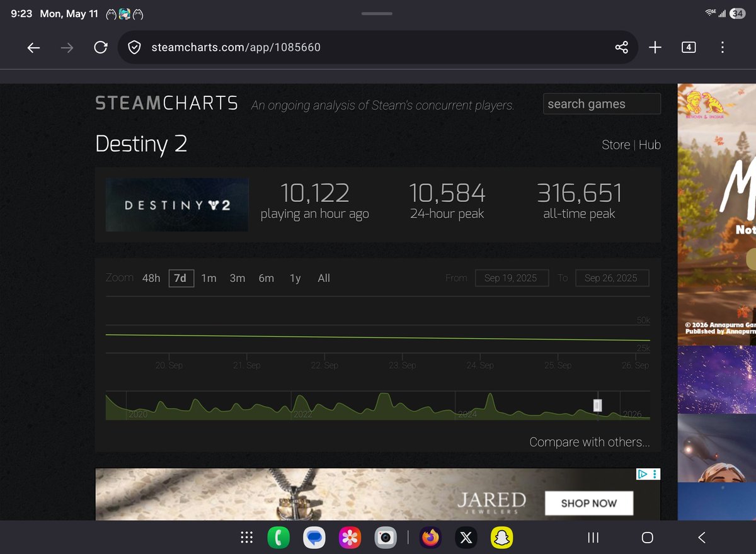The width and height of the screenshot is (756, 554).
Task: Focus the URL address bar
Action: coord(378,48)
